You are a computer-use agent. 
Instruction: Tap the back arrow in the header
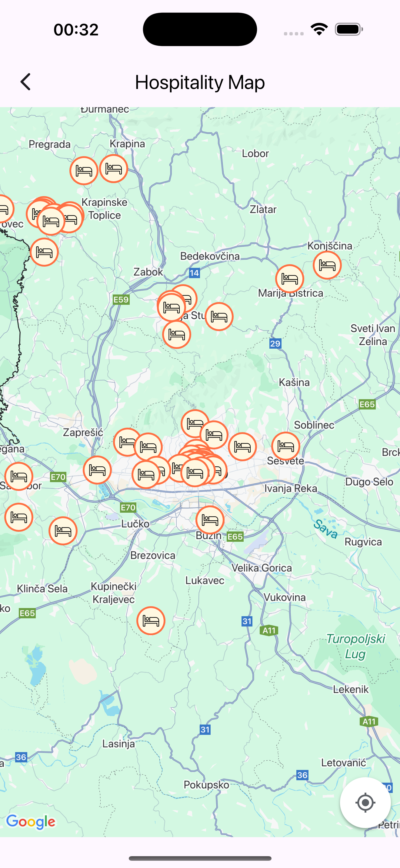(x=26, y=82)
